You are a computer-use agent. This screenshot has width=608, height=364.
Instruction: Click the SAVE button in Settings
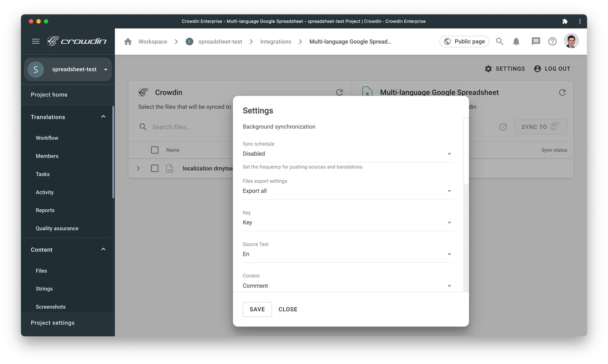click(x=257, y=309)
